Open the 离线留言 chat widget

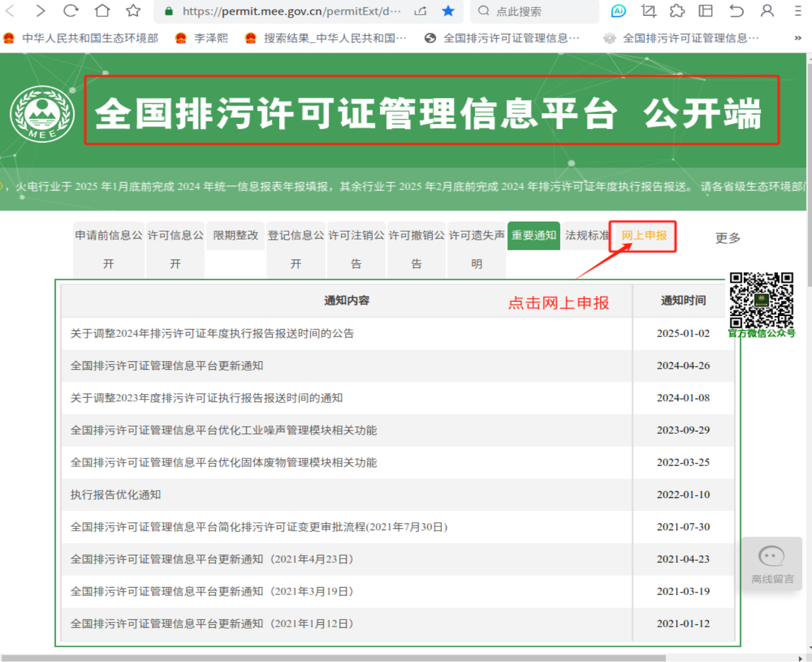coord(771,564)
